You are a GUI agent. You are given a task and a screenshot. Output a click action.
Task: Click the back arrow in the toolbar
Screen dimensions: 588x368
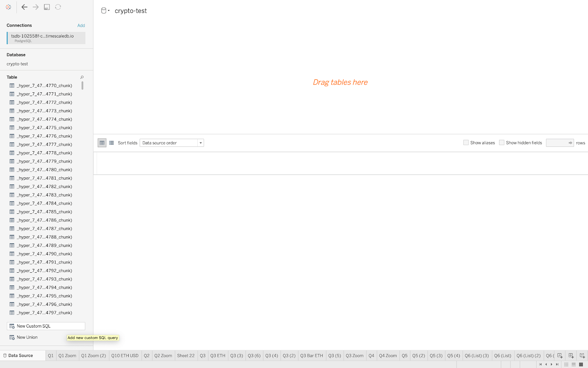pos(25,7)
